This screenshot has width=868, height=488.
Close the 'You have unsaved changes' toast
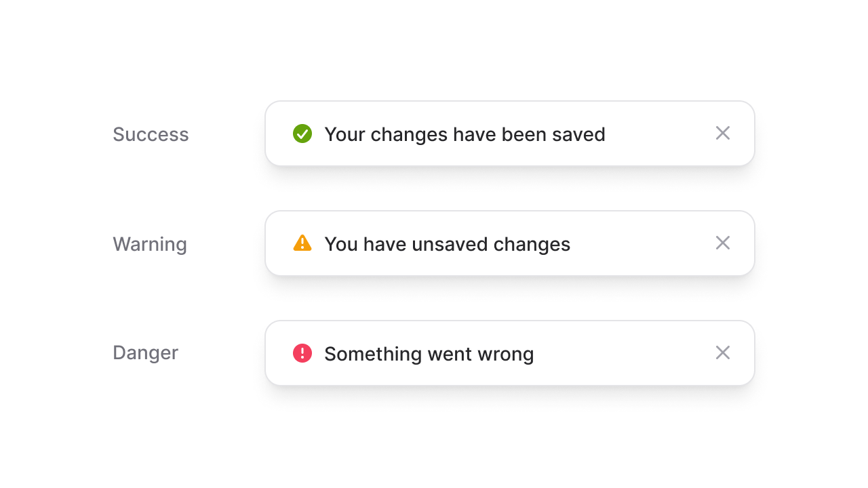click(x=723, y=243)
